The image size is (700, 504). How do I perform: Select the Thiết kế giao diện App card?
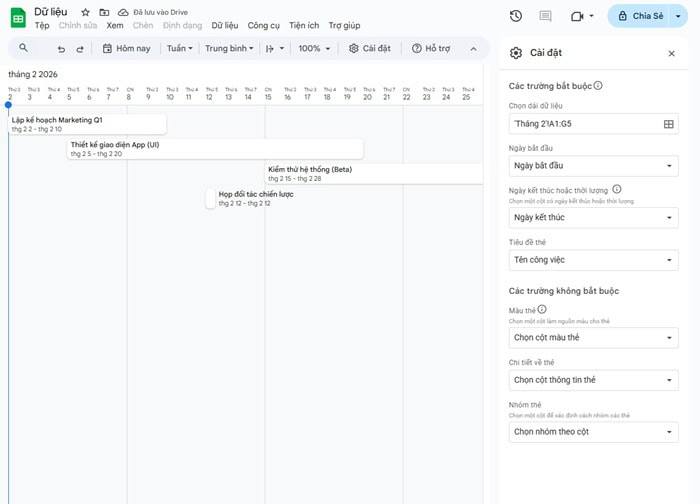tap(215, 149)
